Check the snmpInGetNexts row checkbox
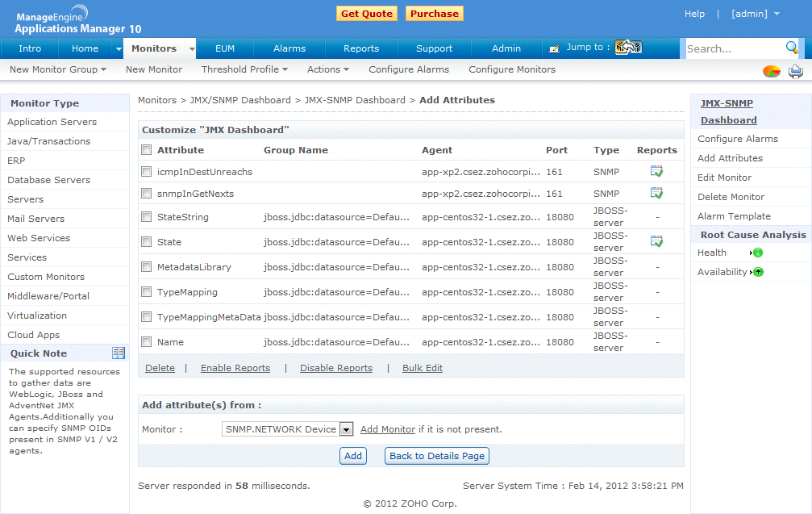The height and width of the screenshot is (514, 812). [147, 194]
